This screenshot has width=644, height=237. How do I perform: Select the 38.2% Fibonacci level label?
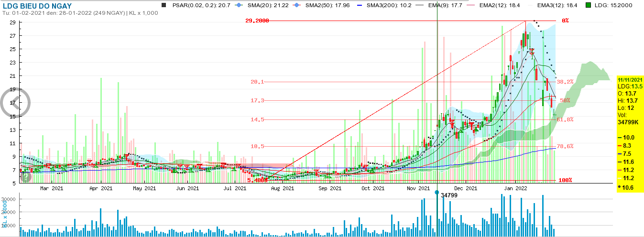point(566,82)
